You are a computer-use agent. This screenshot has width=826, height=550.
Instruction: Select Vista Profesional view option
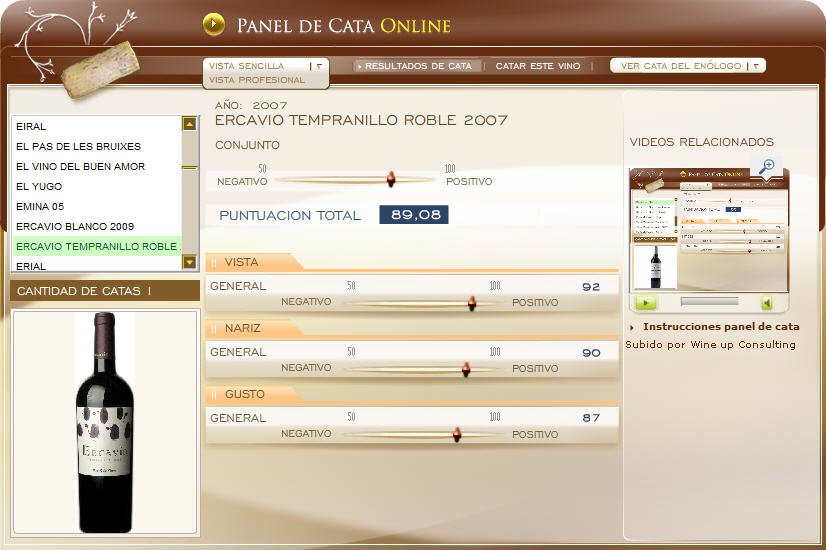257,80
